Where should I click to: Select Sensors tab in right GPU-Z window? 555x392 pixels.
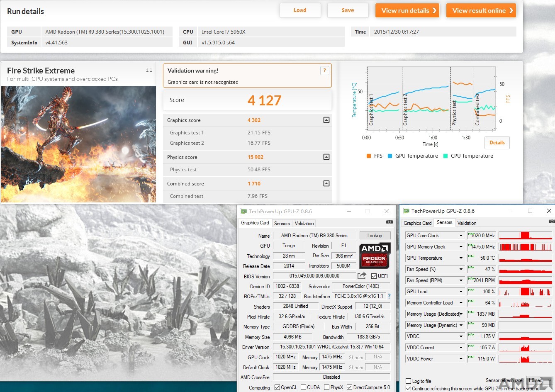444,222
